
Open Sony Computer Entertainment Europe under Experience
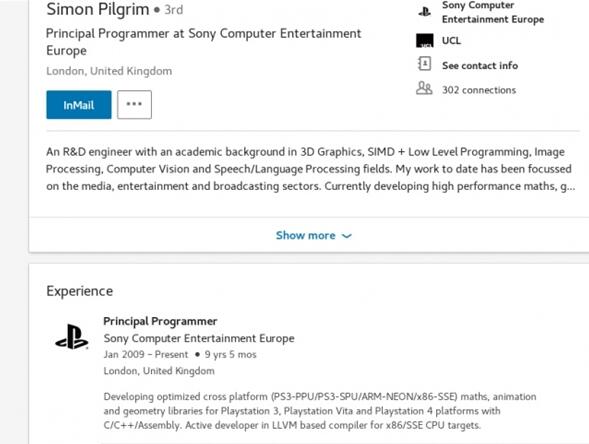click(x=199, y=338)
